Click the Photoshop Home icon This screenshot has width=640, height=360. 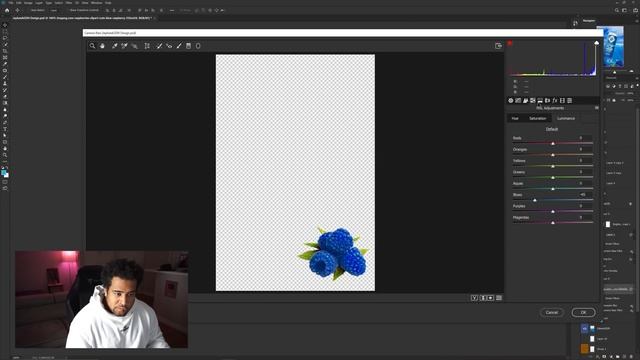7,10
